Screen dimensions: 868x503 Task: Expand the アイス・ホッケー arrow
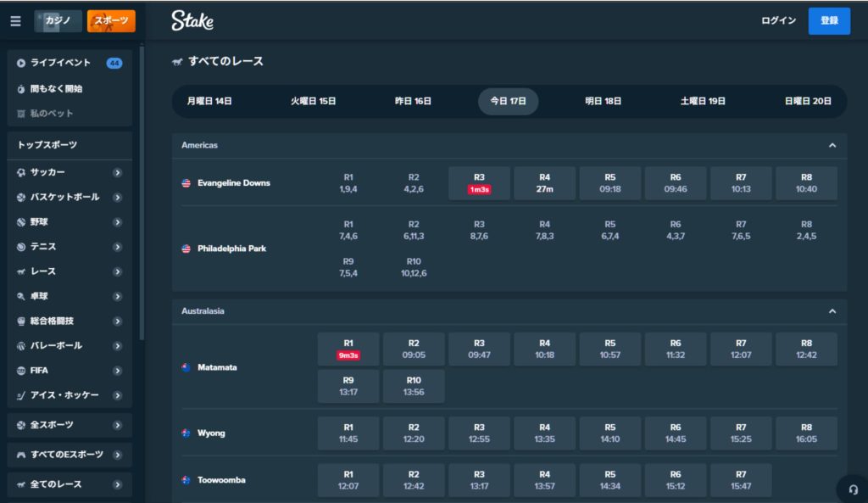tap(117, 395)
